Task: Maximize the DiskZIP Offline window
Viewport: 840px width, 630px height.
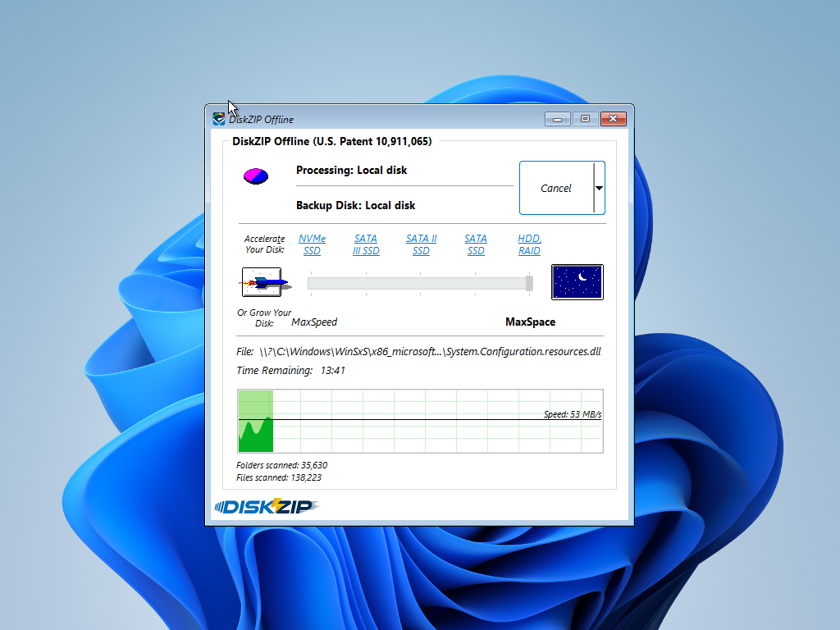Action: tap(585, 119)
